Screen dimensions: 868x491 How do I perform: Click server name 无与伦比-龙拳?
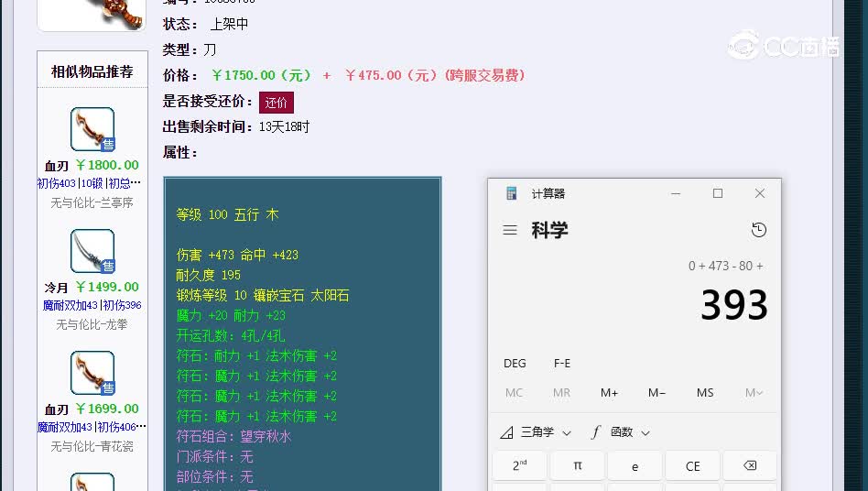point(92,324)
